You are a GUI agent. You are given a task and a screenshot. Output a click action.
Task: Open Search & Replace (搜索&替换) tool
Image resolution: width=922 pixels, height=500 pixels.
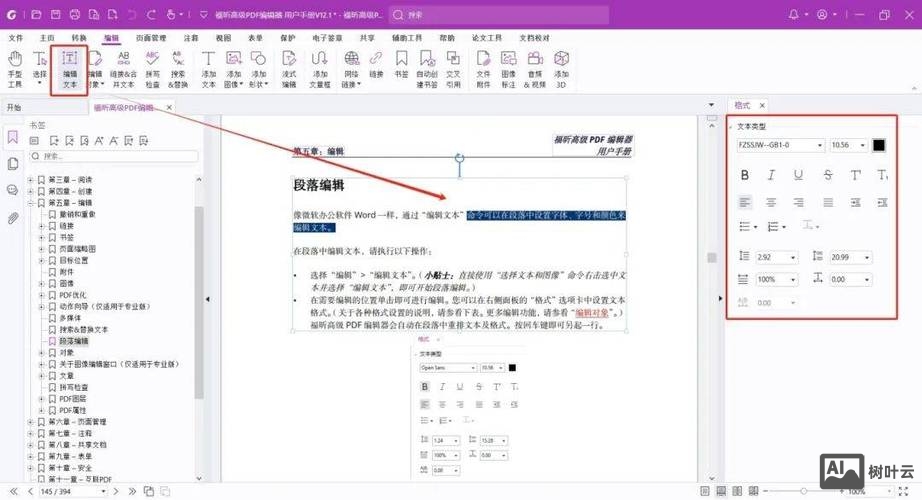[x=178, y=68]
